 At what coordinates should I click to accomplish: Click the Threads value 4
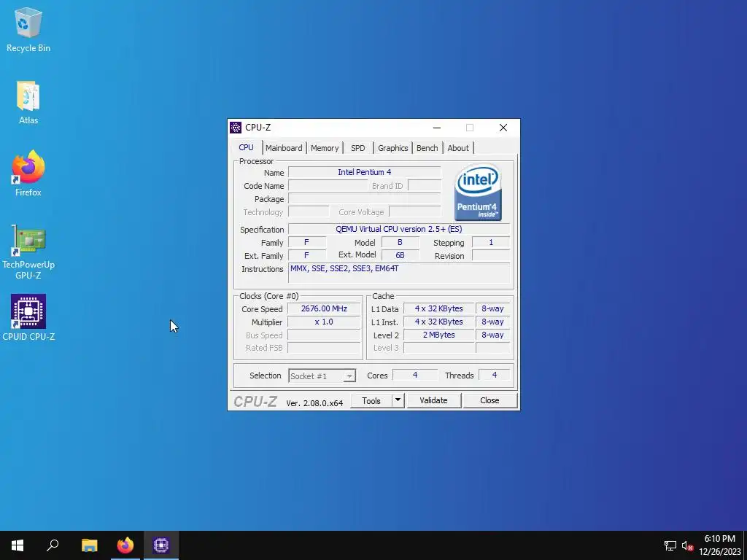(x=495, y=376)
